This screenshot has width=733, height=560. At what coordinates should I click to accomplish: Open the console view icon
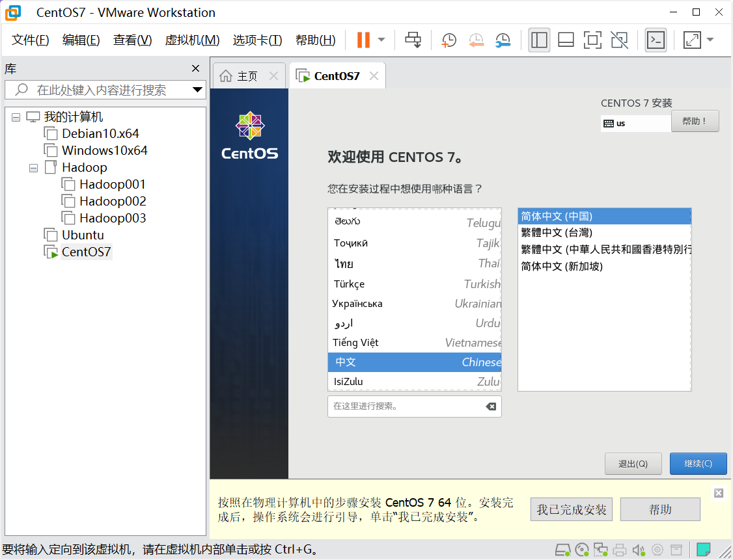tap(656, 40)
